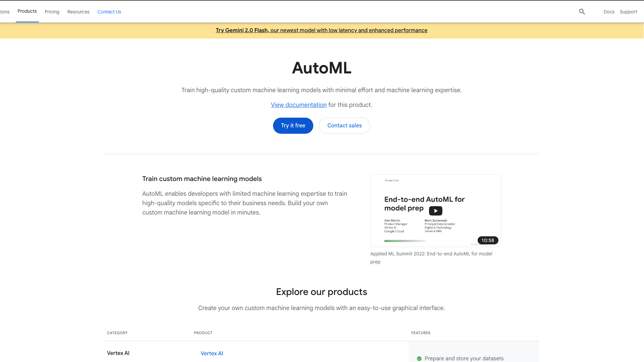Image resolution: width=644 pixels, height=362 pixels.
Task: Open View documentation for AutoML
Action: [x=299, y=105]
